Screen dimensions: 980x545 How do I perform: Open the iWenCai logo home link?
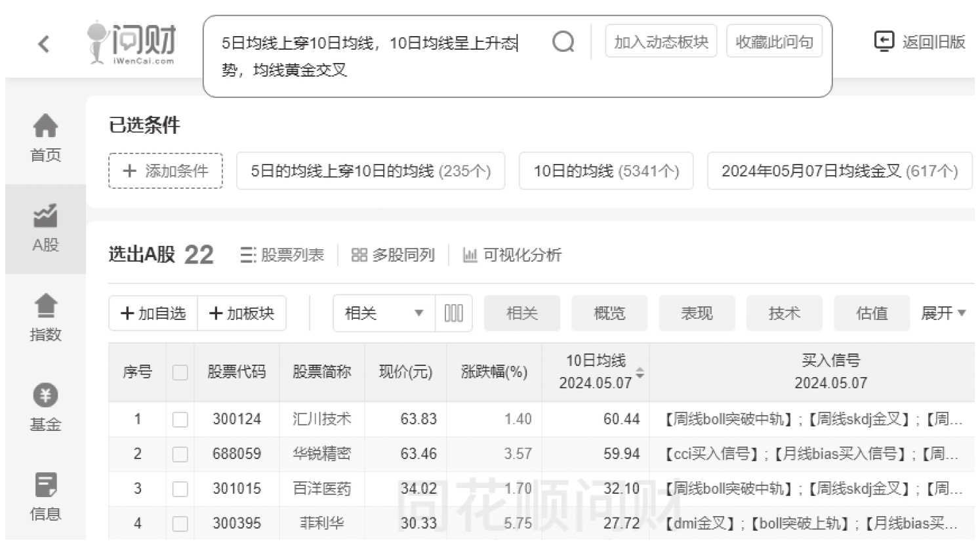click(132, 43)
